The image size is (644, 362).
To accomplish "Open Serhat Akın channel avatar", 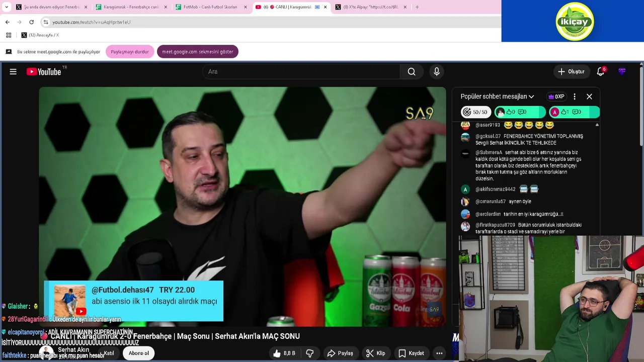I will (x=47, y=353).
